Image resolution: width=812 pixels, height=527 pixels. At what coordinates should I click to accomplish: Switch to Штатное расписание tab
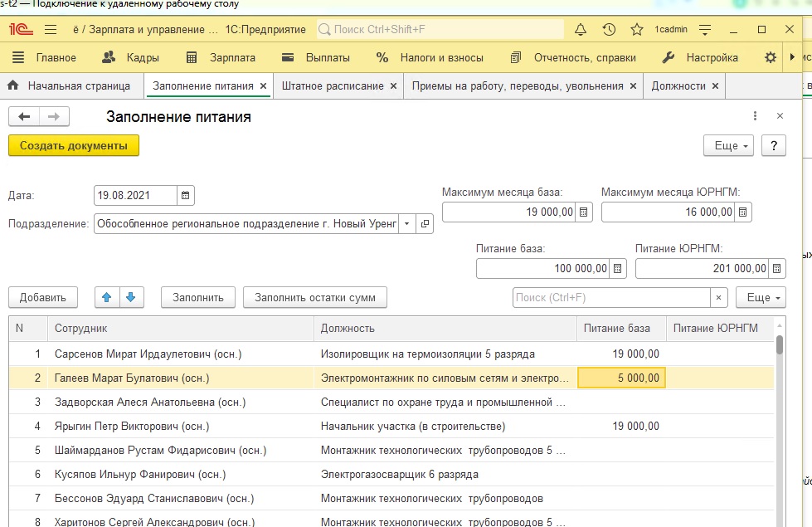[x=332, y=85]
